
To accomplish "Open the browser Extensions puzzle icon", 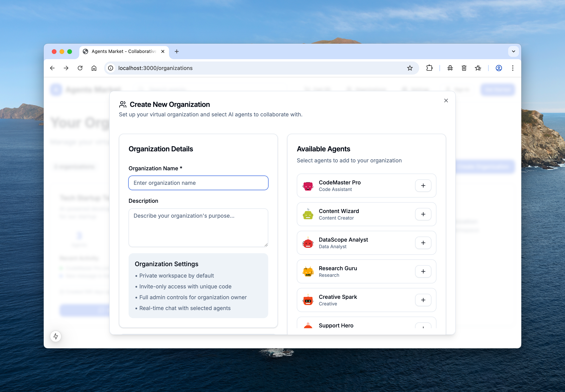I will pos(429,68).
